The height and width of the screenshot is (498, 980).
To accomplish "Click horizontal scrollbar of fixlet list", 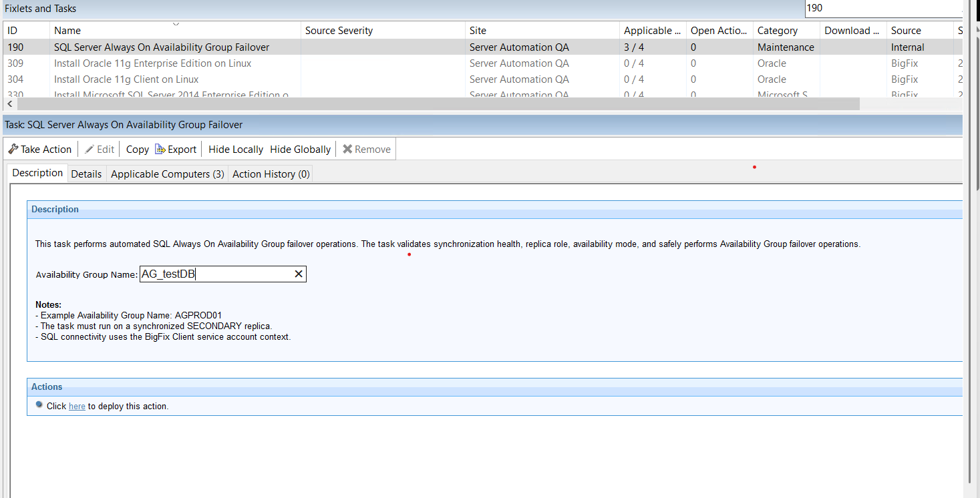I will point(438,105).
